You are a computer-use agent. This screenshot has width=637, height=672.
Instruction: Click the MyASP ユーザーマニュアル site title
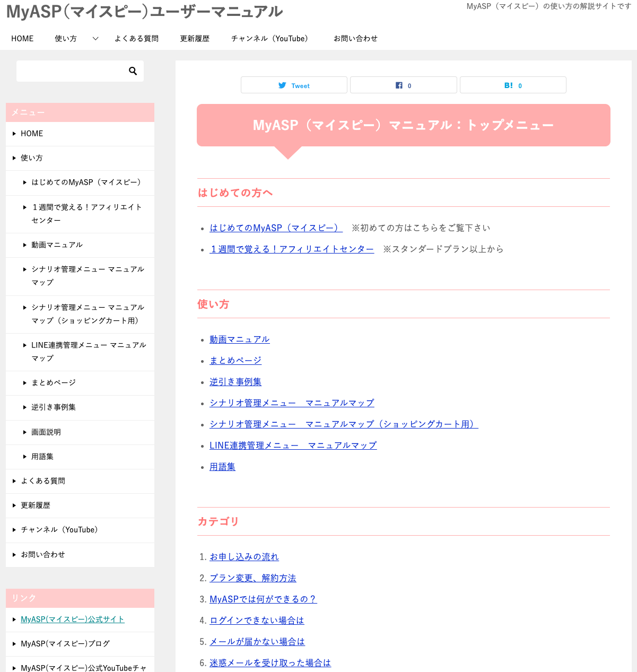pyautogui.click(x=144, y=12)
